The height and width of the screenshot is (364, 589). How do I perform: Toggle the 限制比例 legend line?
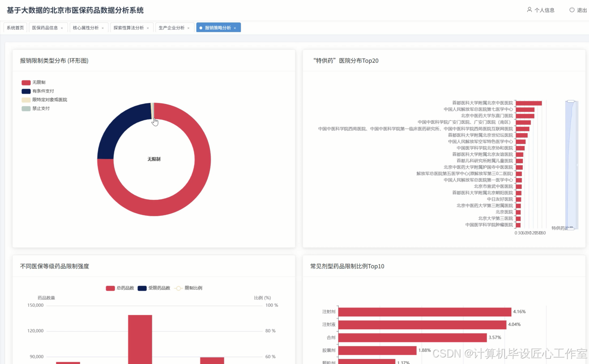click(188, 288)
